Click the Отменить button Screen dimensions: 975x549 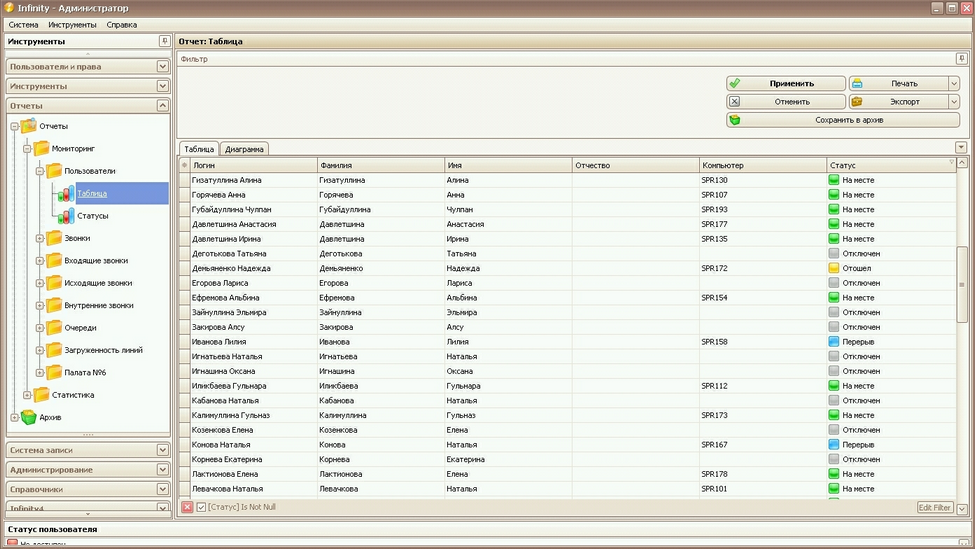coord(785,101)
